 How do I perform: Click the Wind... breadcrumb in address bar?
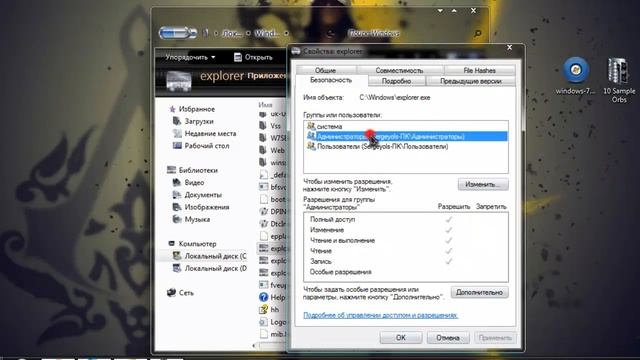click(267, 33)
